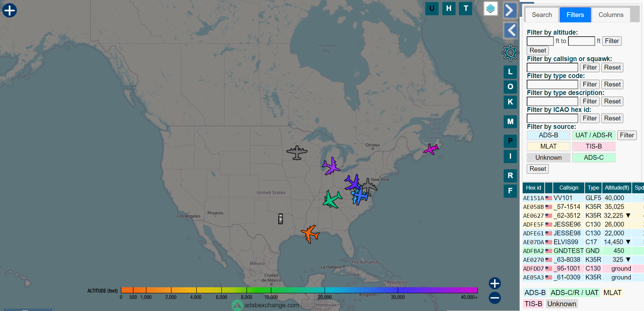Screen dimensions: 644x311
Task: Select the ELVIS99 aircraft row
Action: click(x=583, y=242)
